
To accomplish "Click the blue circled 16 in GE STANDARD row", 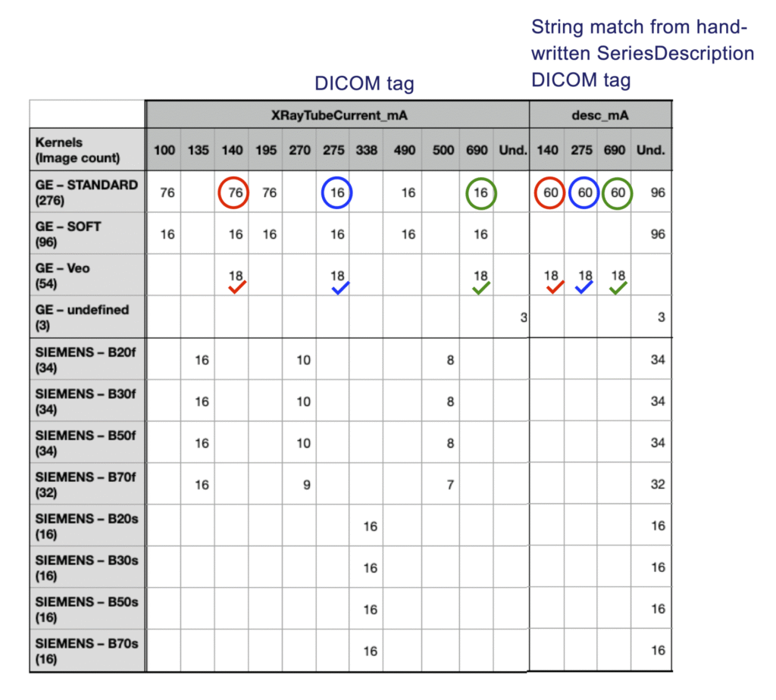I will [336, 192].
